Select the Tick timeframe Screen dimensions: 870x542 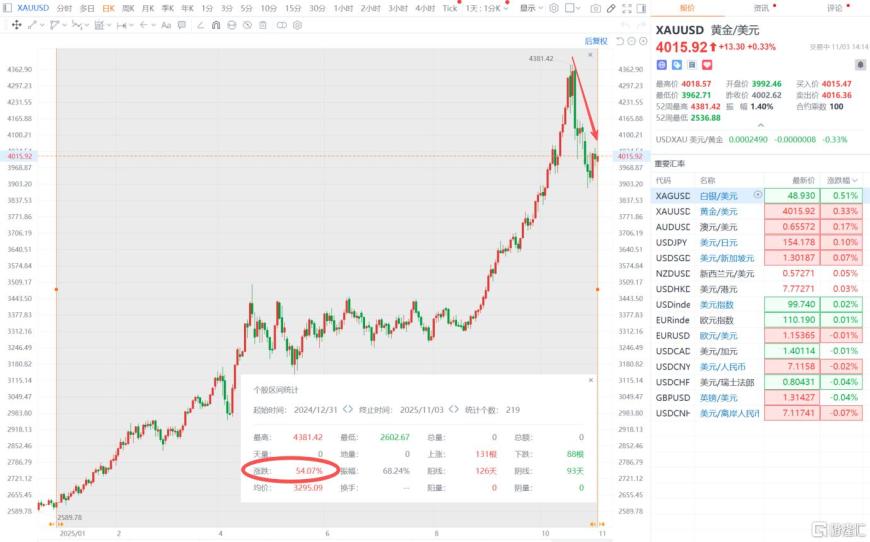point(449,8)
